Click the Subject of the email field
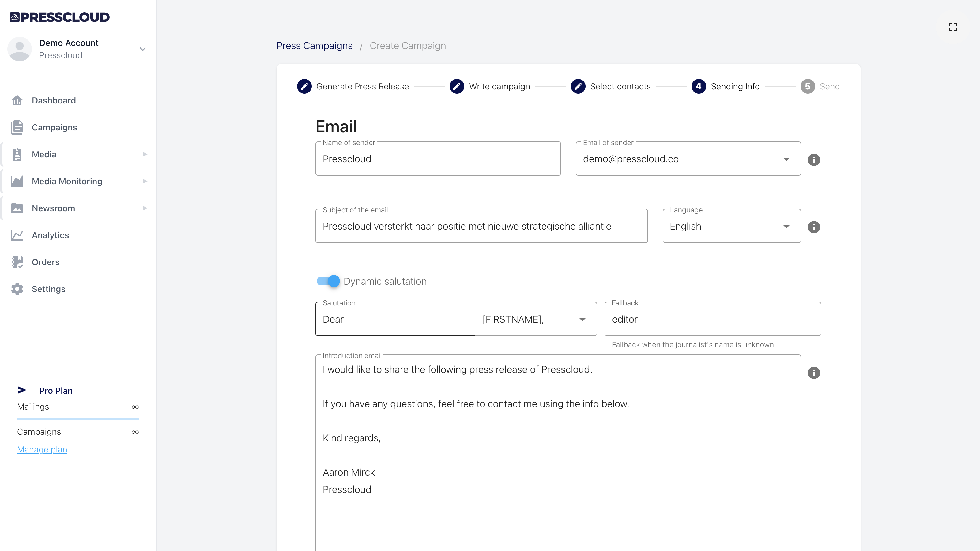Image resolution: width=980 pixels, height=551 pixels. coord(481,226)
